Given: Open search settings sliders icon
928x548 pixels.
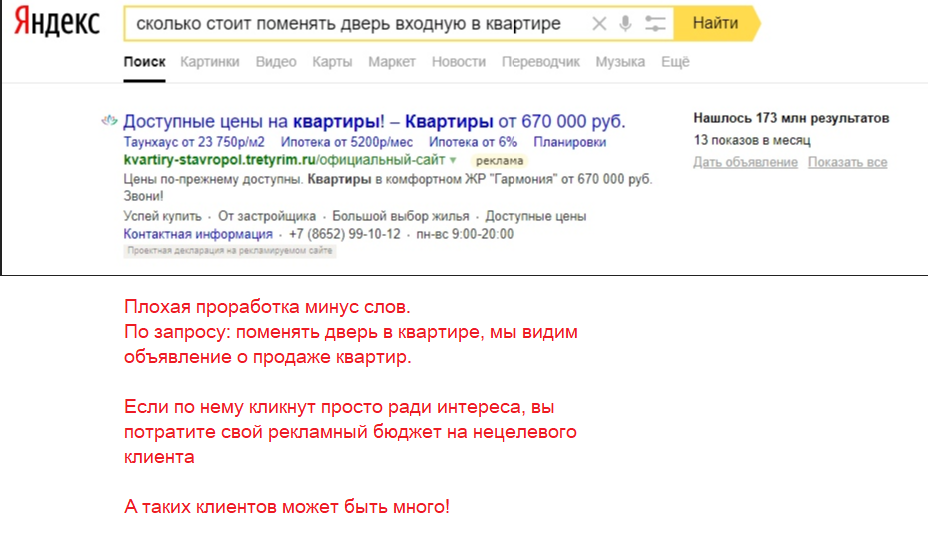Looking at the screenshot, I should (655, 24).
